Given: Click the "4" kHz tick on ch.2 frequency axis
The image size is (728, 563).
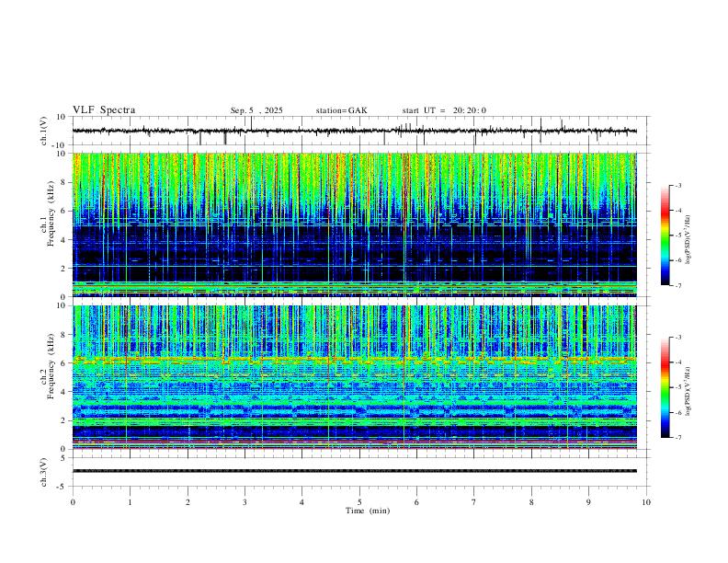Looking at the screenshot, I should pos(64,392).
